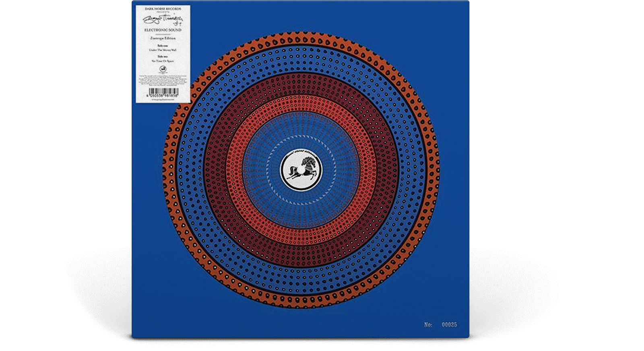Click the 'Side two' label on sticker
This screenshot has height=351, width=644.
tap(163, 57)
